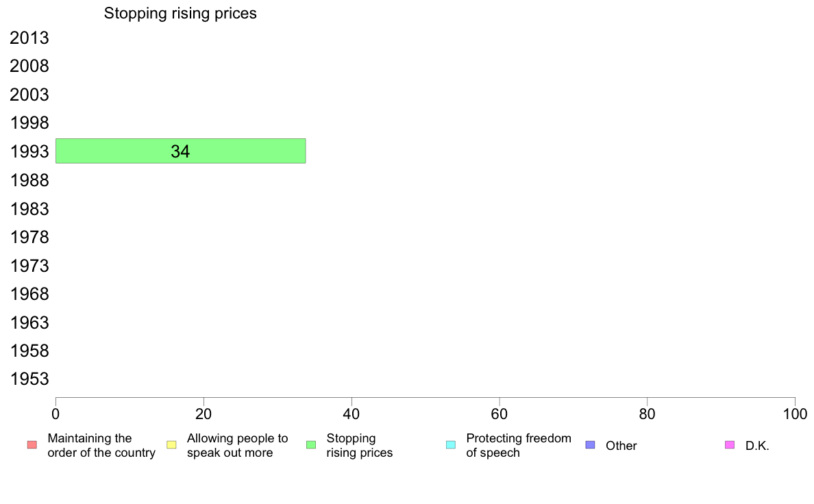
Task: Select the blue Other legend swatch
Action: (590, 445)
